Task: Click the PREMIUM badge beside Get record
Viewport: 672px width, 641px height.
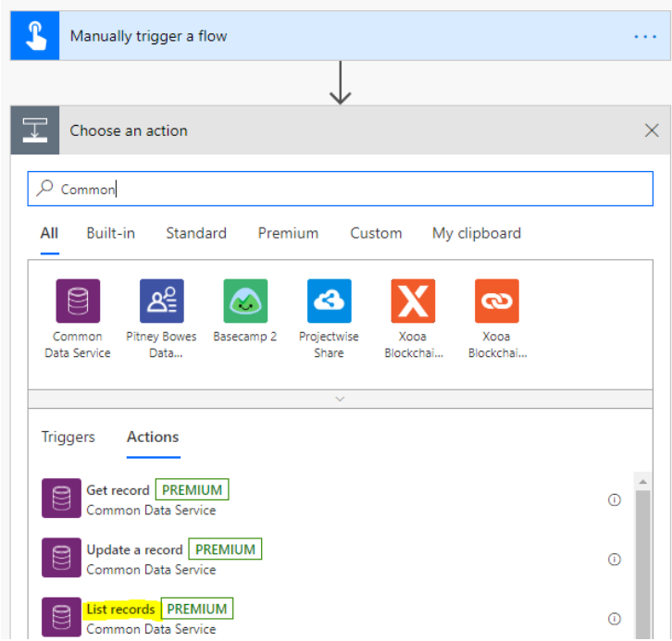Action: point(192,489)
